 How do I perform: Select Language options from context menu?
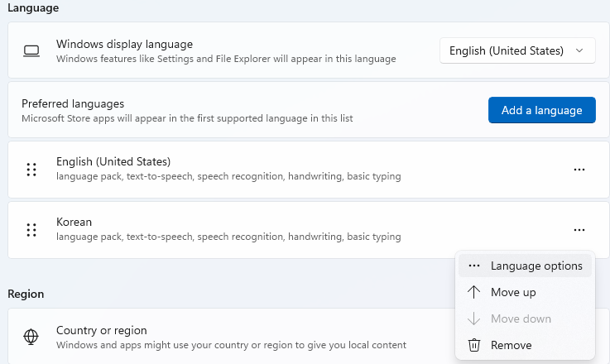[x=525, y=266]
